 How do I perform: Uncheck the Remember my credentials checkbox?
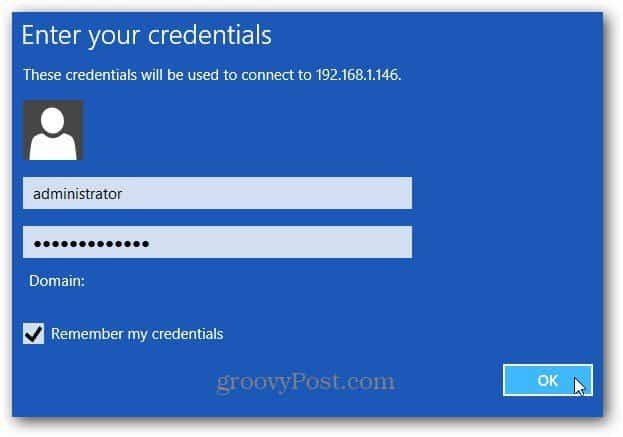(33, 333)
